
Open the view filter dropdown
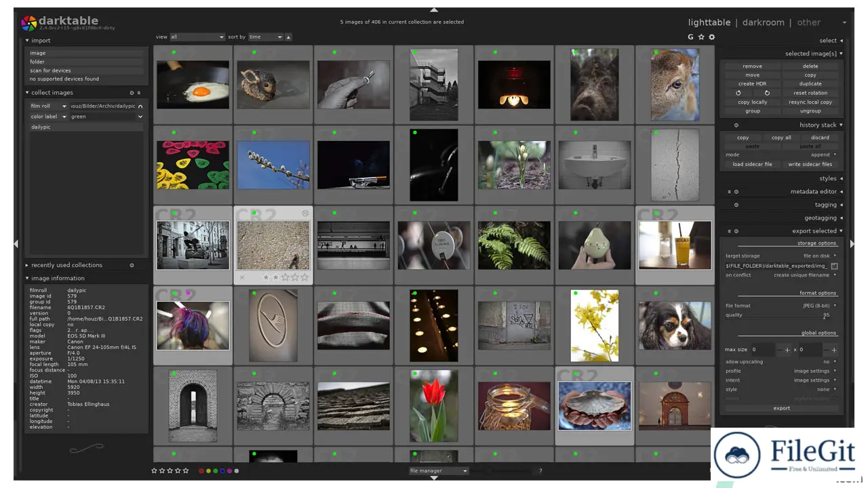197,37
